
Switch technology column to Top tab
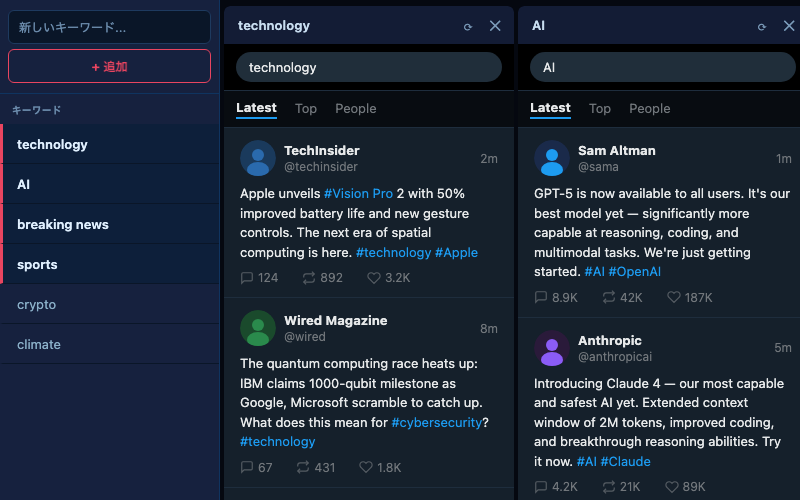pyautogui.click(x=306, y=108)
